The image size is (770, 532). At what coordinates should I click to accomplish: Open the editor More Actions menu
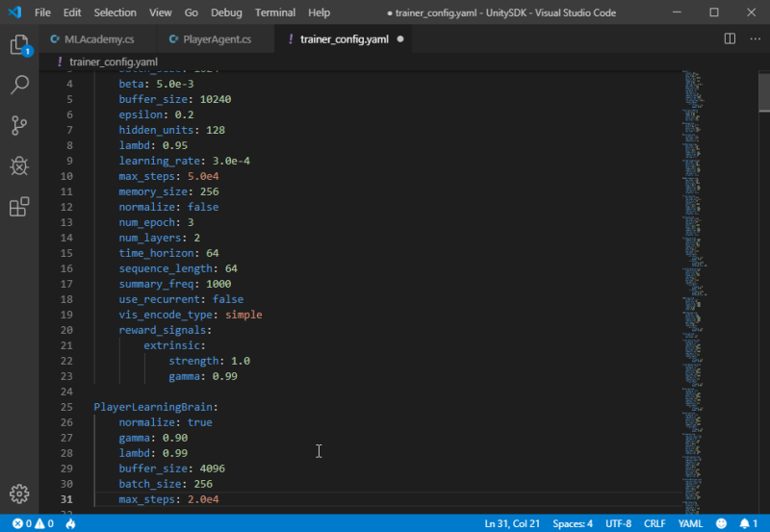coord(753,39)
